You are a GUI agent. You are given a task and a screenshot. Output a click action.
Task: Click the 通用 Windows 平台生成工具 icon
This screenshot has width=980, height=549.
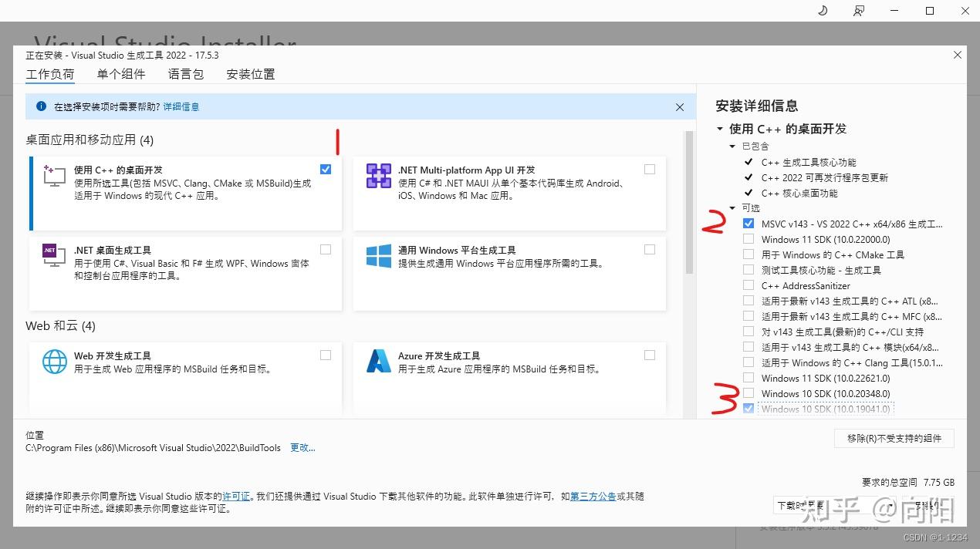click(378, 257)
